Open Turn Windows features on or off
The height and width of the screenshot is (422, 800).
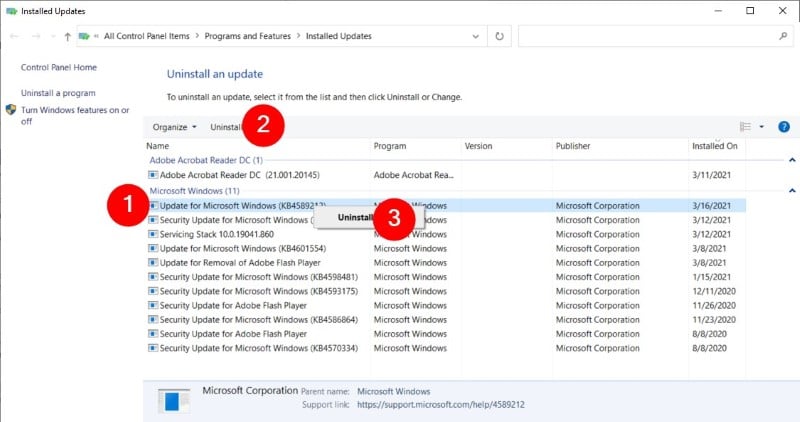75,115
